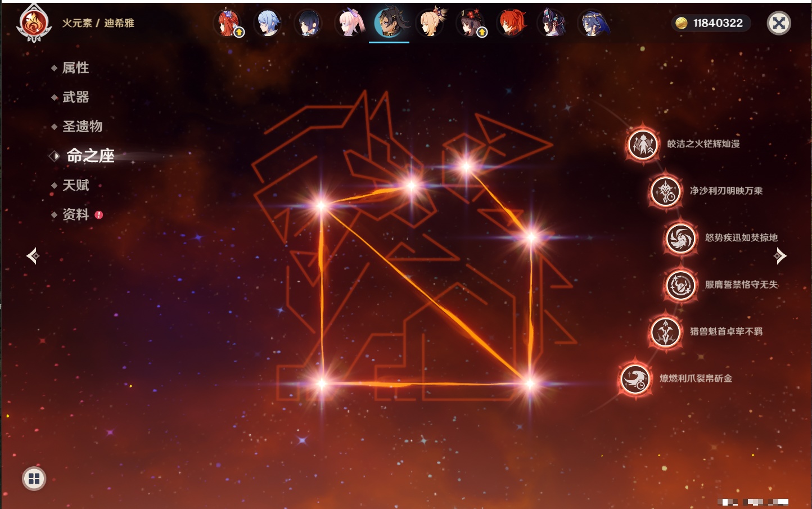
Task: Click the upgrade arrow badge on Hu Tao's avatar
Action: click(x=482, y=33)
